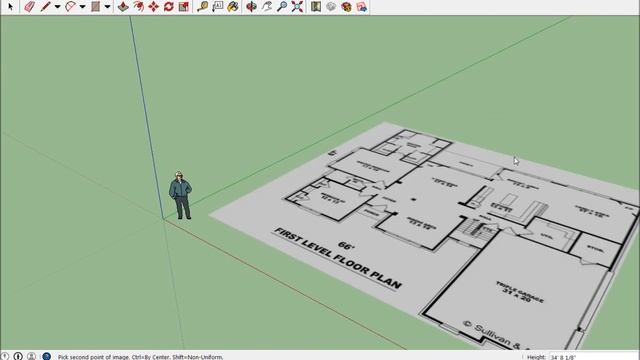Viewport: 640px width, 360px height.
Task: Click the 'Height:' label in status bar
Action: click(x=536, y=357)
